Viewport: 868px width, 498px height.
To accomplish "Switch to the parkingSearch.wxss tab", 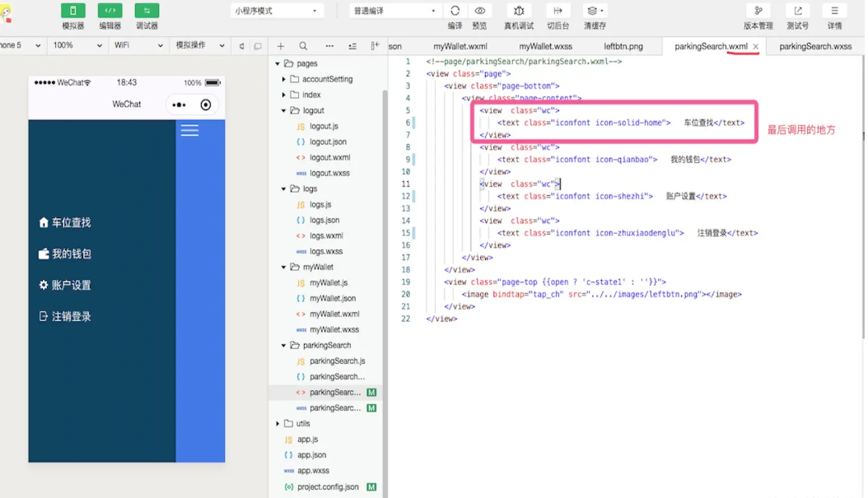I will pyautogui.click(x=815, y=46).
